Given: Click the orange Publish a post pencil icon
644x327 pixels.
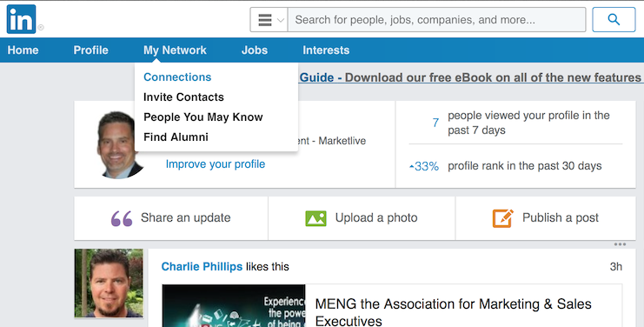Looking at the screenshot, I should [503, 217].
